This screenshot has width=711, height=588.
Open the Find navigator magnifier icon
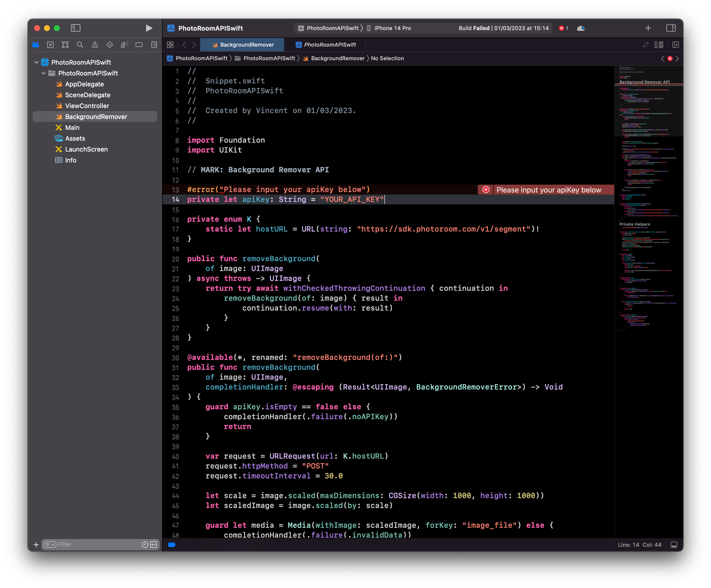pos(80,45)
